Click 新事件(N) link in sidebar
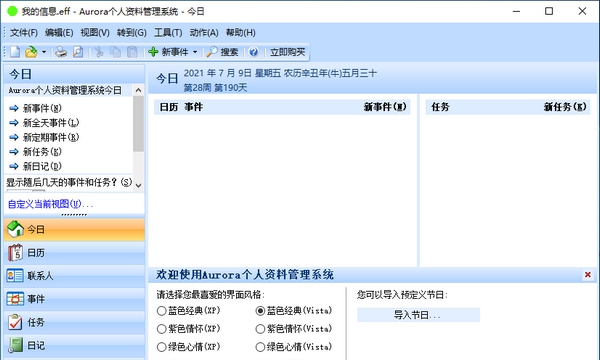 point(42,108)
